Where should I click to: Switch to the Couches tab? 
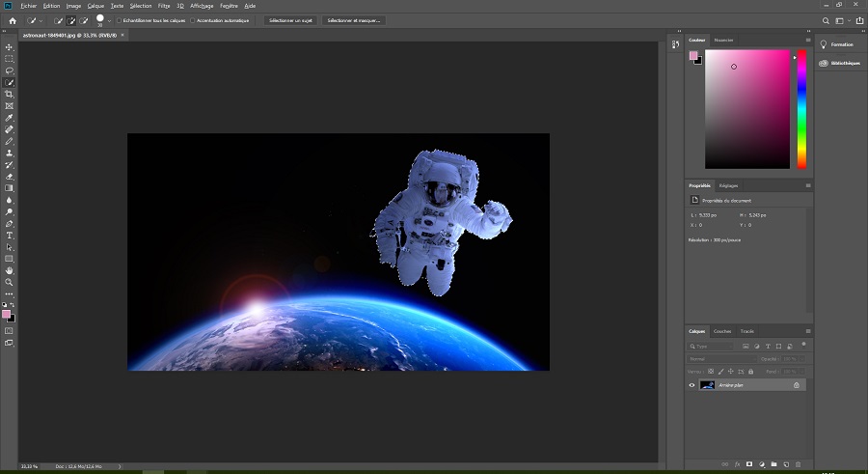pyautogui.click(x=722, y=331)
